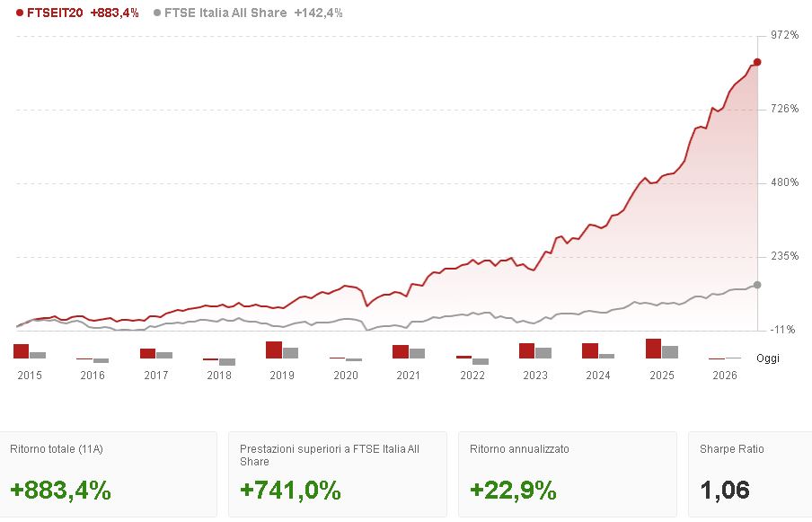Select the red yearly return bar for 2025
812x522 pixels.
click(x=653, y=349)
